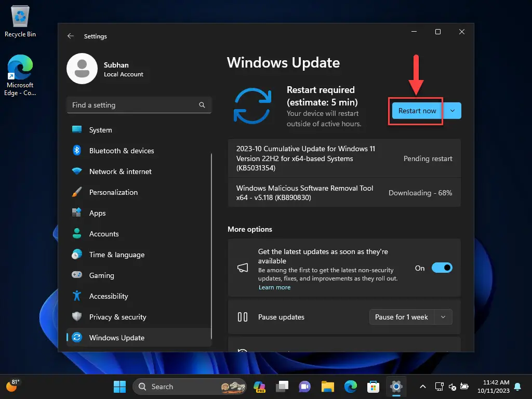Open clock showing 11:42 AM

pyautogui.click(x=494, y=387)
